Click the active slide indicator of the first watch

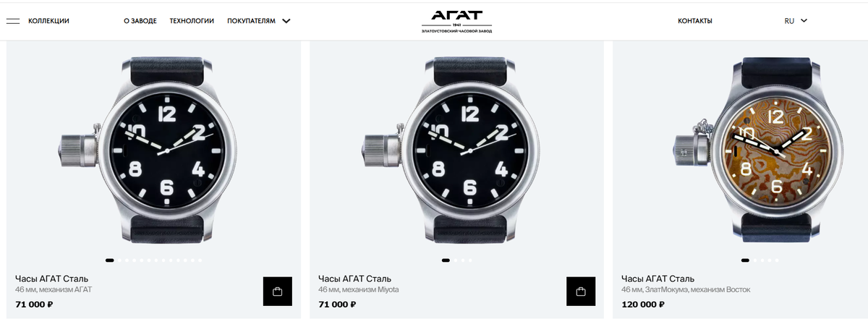tap(109, 260)
